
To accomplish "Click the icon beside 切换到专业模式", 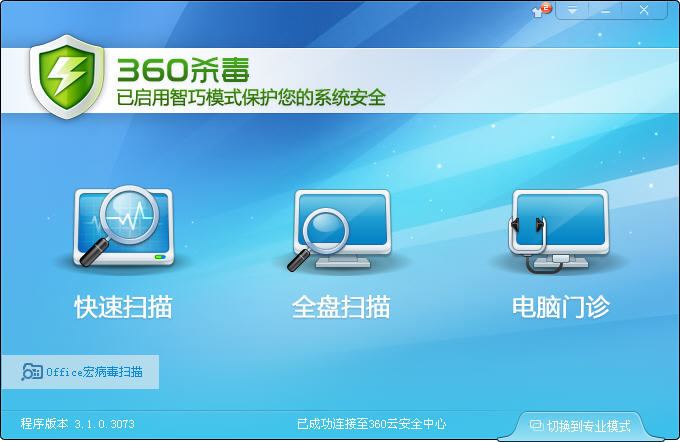I will [x=536, y=425].
